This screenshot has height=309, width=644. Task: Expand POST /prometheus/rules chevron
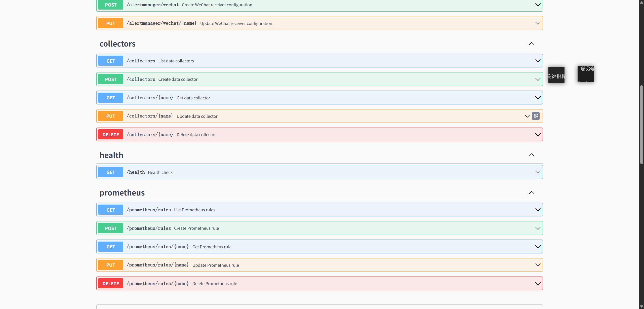click(x=538, y=228)
